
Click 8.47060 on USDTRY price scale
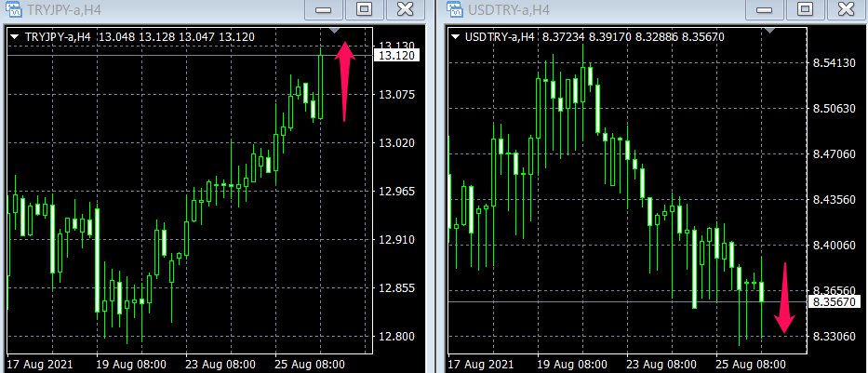[x=835, y=153]
